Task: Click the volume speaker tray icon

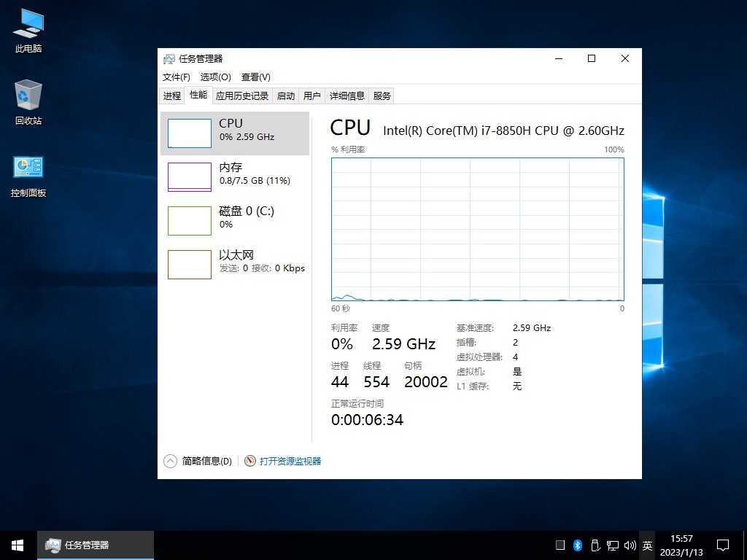Action: (x=630, y=545)
